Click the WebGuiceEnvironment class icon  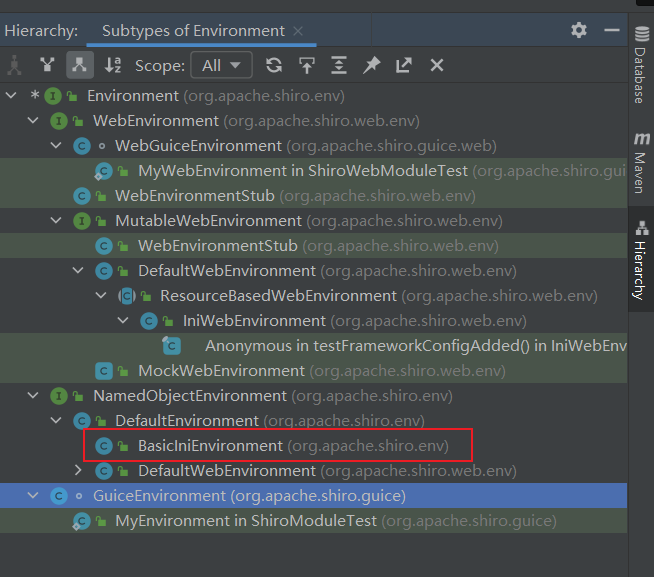[82, 146]
